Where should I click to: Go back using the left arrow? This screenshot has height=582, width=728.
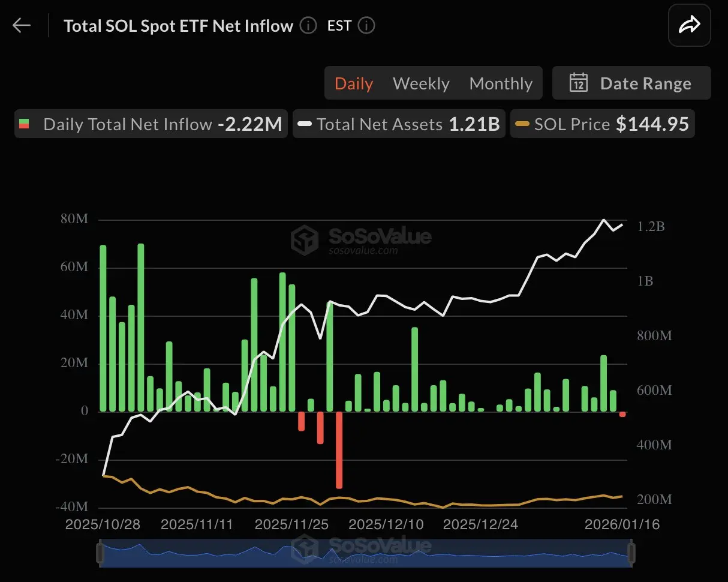pos(22,26)
